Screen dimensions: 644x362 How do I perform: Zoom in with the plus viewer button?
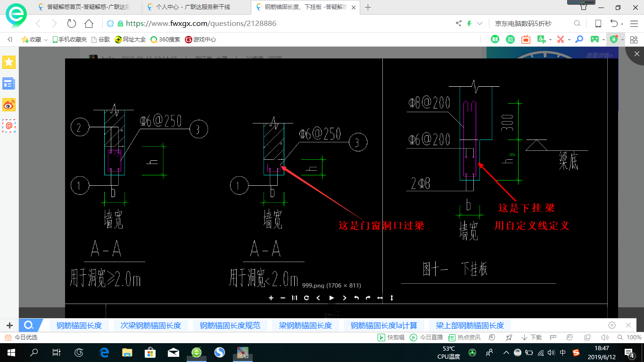[x=271, y=298]
